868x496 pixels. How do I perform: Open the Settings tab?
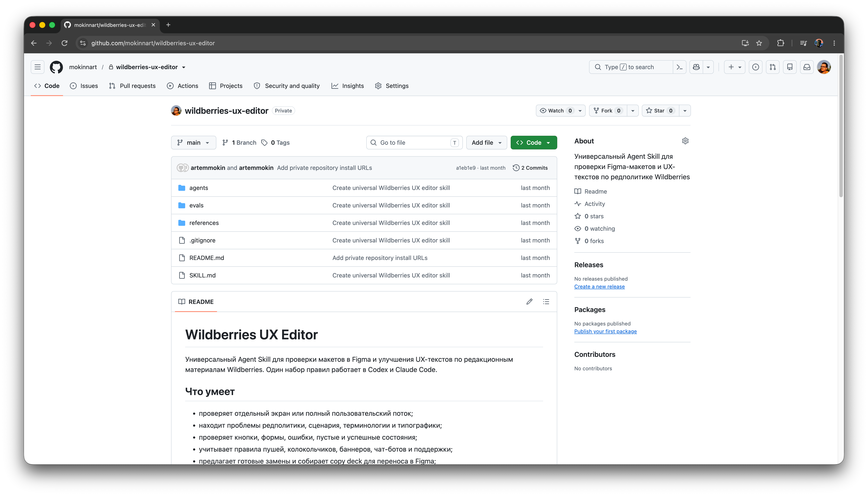[x=392, y=86]
